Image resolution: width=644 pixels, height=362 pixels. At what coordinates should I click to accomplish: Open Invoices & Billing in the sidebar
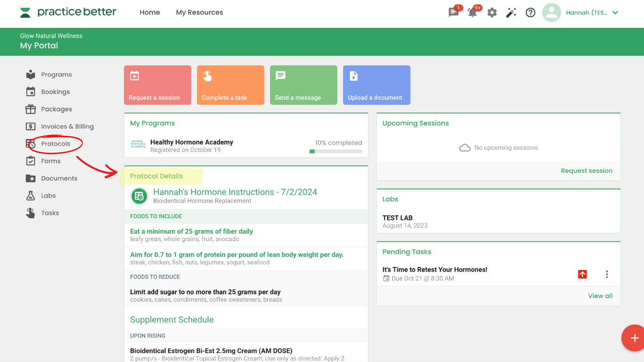point(67,126)
